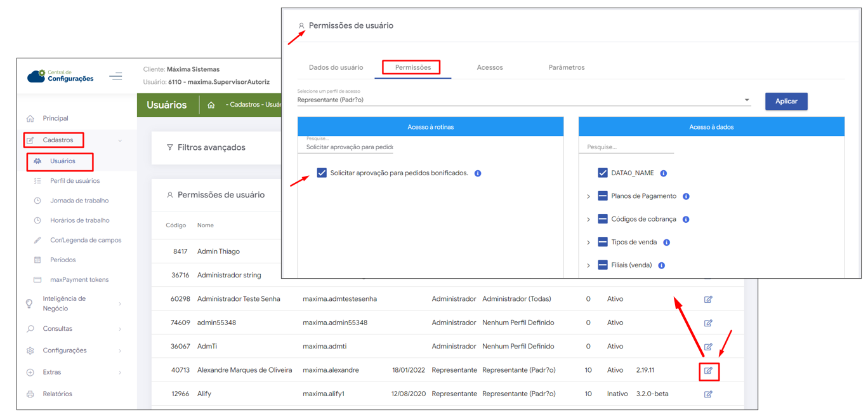Open edit icon for Alexandre Marques de Oliveira
Viewport: 868px width, 419px height.
pos(708,370)
